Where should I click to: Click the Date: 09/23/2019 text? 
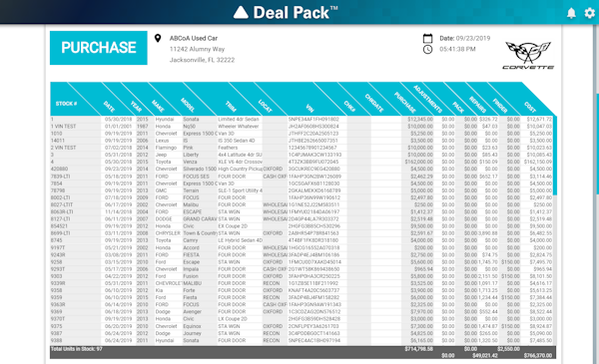coord(465,38)
